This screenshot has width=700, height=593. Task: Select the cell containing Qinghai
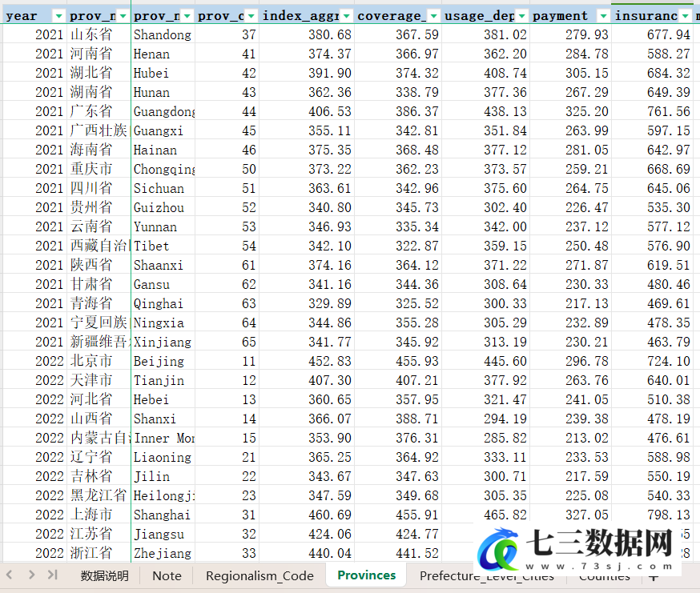point(163,303)
